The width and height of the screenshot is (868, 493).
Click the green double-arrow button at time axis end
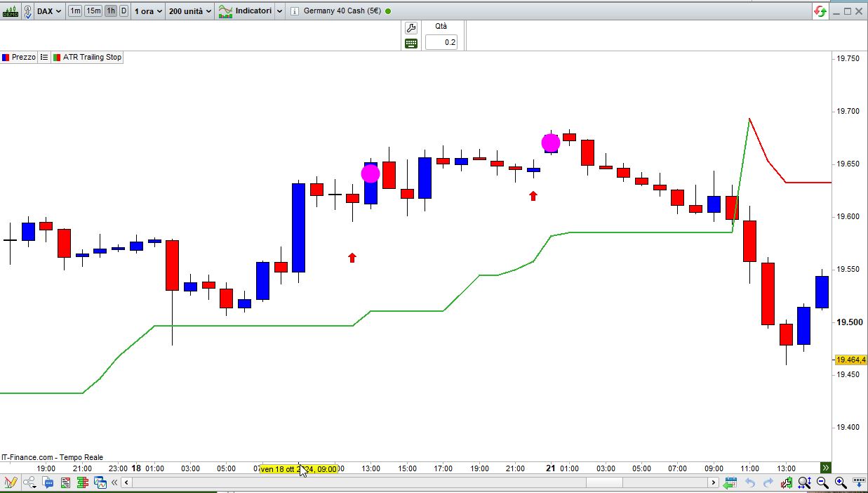[x=826, y=468]
